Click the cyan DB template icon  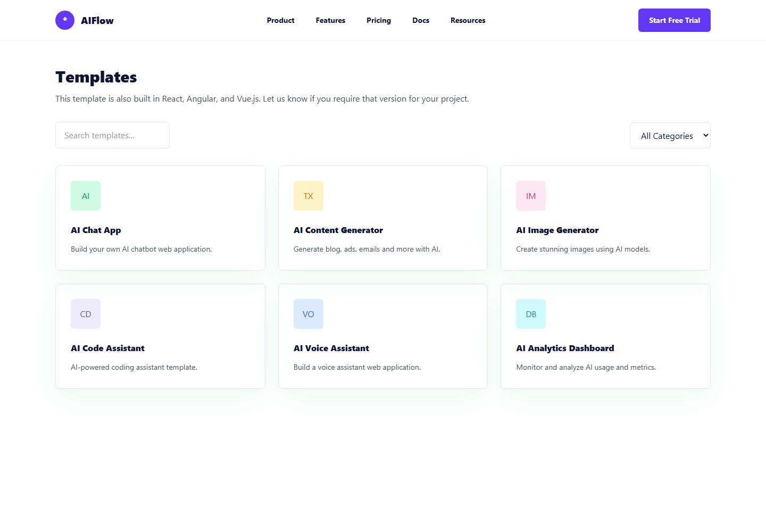pyautogui.click(x=531, y=314)
